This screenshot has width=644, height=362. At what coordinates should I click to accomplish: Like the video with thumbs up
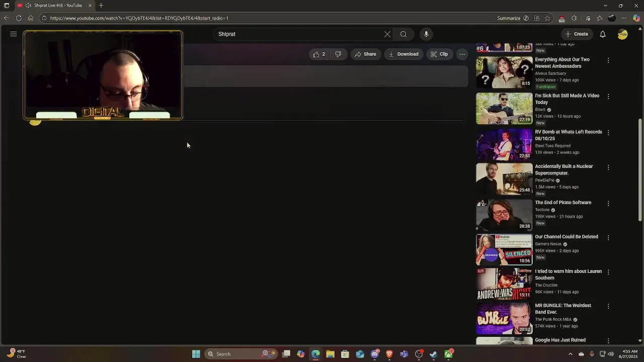tap(319, 54)
